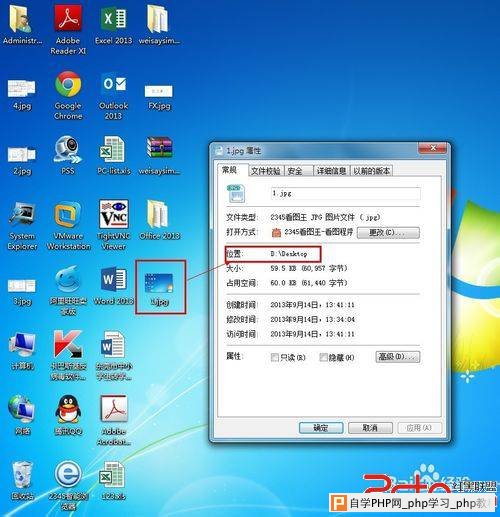Open the 详细信息 (Details) tab
Viewport: 500px width, 517px height.
332,171
